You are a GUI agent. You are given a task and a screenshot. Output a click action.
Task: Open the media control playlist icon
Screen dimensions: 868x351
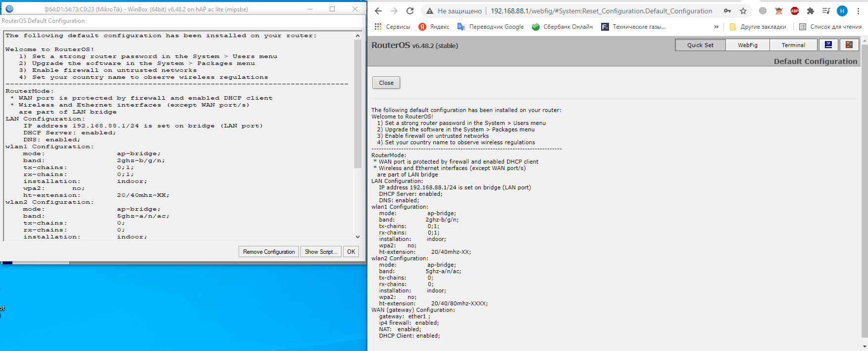tap(826, 11)
